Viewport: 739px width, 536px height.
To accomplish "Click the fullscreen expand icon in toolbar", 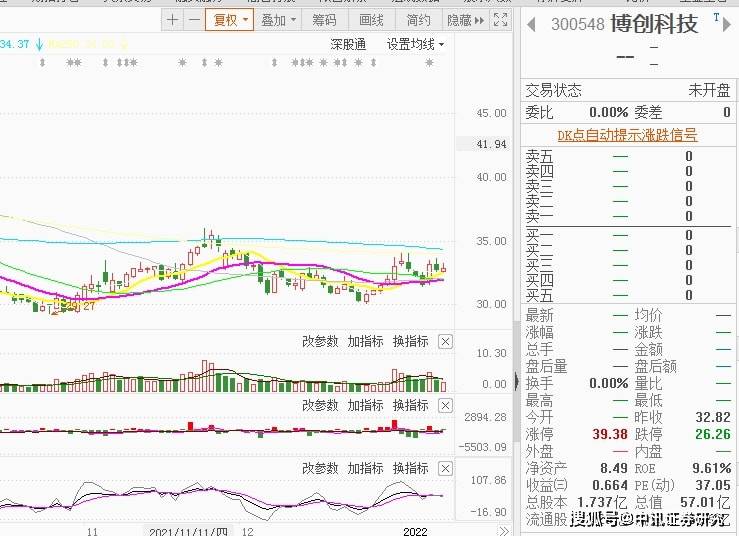I will 499,20.
